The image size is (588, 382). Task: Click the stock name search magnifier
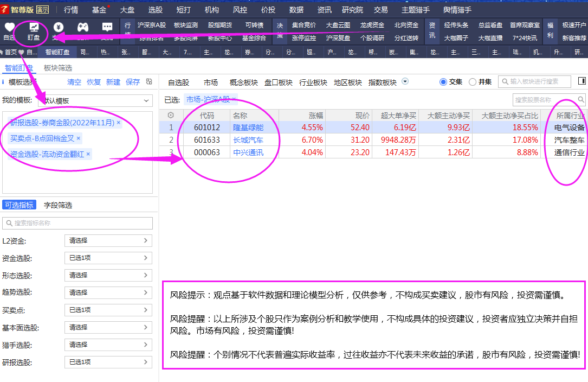pos(580,99)
